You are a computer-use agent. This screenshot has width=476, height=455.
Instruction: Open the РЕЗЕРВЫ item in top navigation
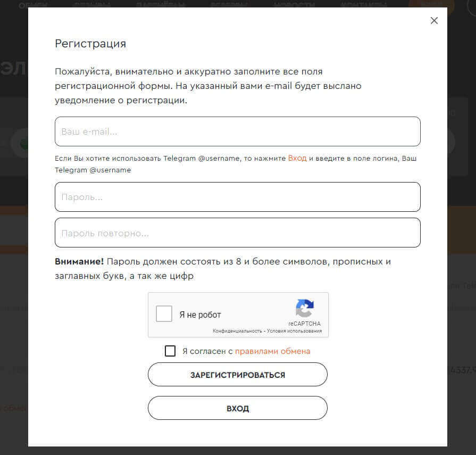point(229,5)
